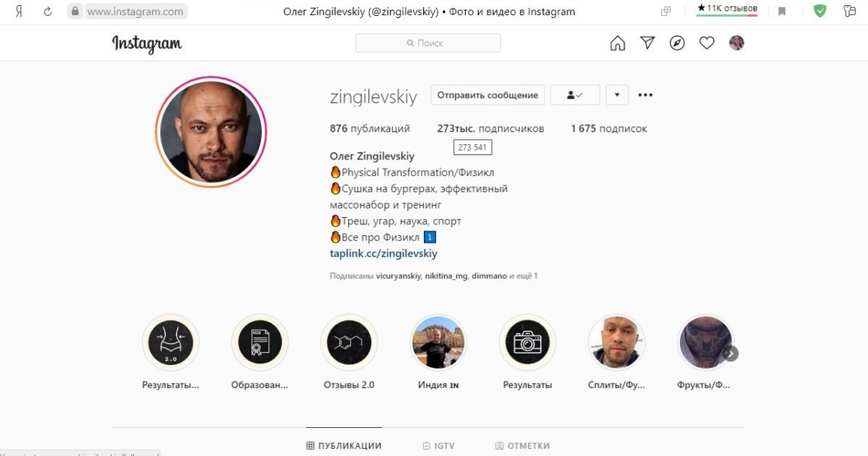868x456 pixels.
Task: Open the 273тыс. подписчиков list
Action: 490,129
